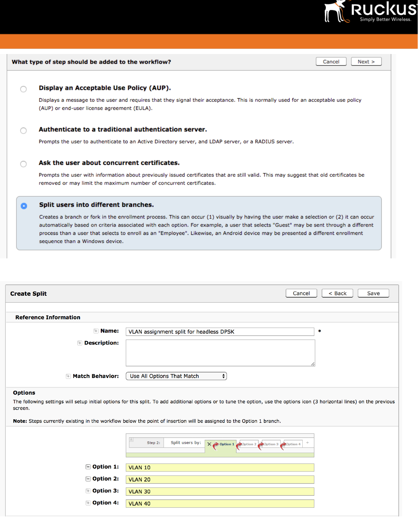
Task: Edit the Option 4 field VLAN 40
Action: click(220, 503)
